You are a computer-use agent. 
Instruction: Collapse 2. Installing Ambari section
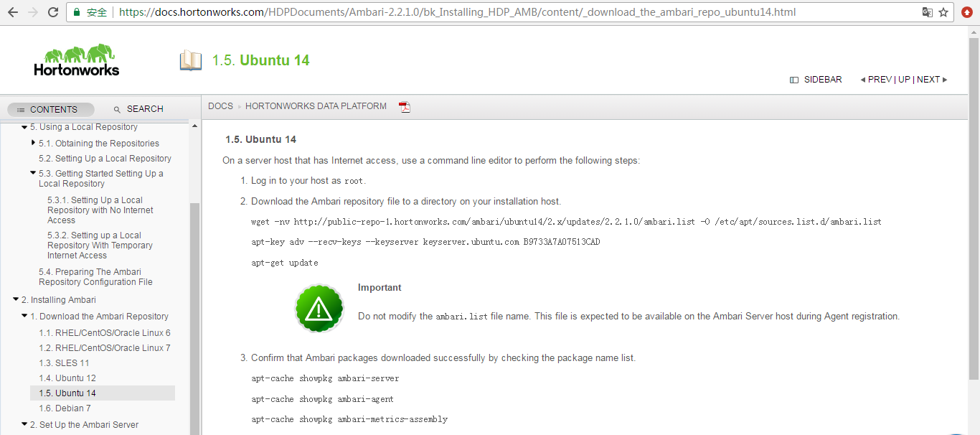click(x=16, y=300)
